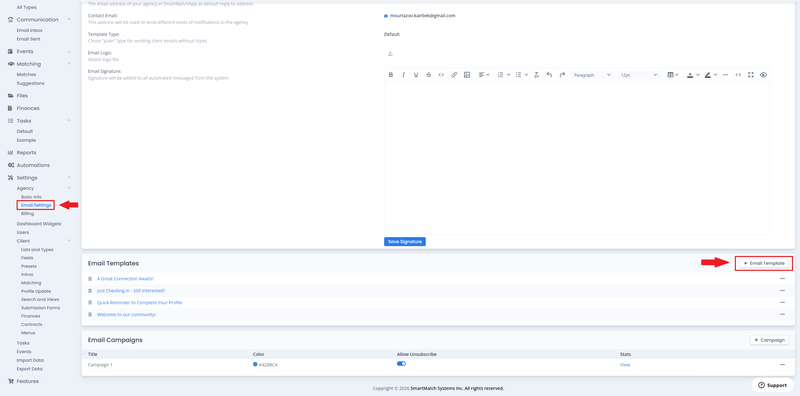Toggle bold formatting in signature editor
800x396 pixels.
point(391,75)
